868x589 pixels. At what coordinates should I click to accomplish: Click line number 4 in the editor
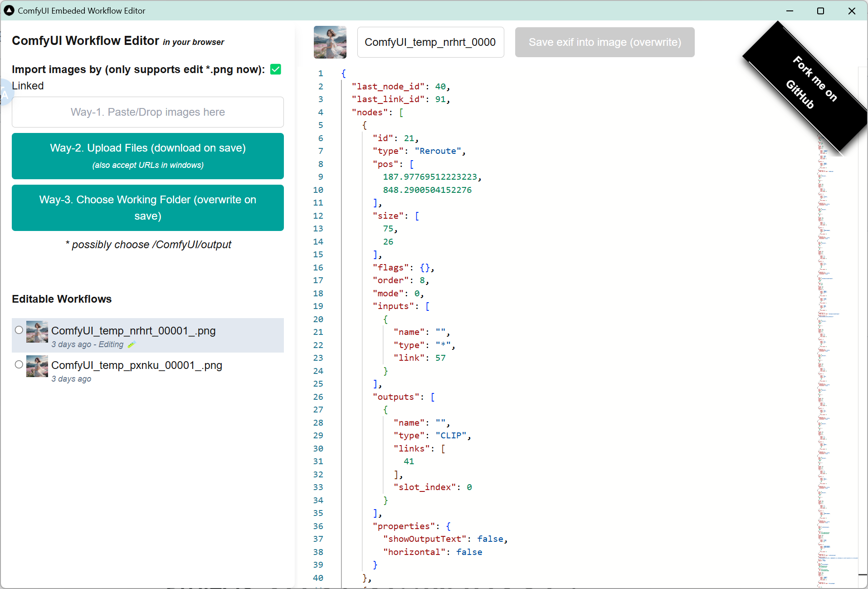pyautogui.click(x=321, y=112)
